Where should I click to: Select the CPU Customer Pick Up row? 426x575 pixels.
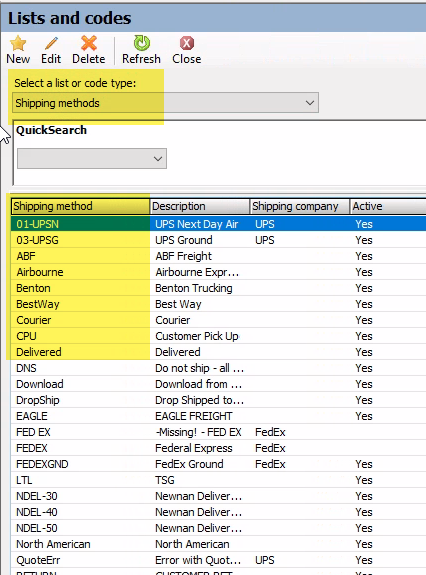[x=218, y=336]
